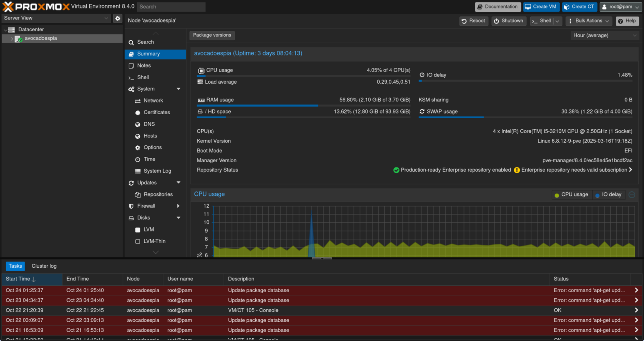The width and height of the screenshot is (644, 341).
Task: Select the Tasks tab
Action: click(x=15, y=266)
